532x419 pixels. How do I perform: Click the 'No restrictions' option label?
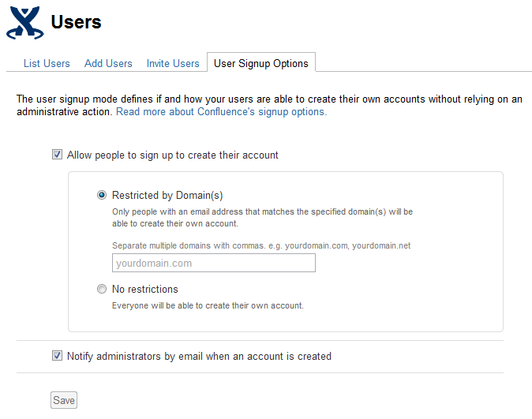[145, 289]
